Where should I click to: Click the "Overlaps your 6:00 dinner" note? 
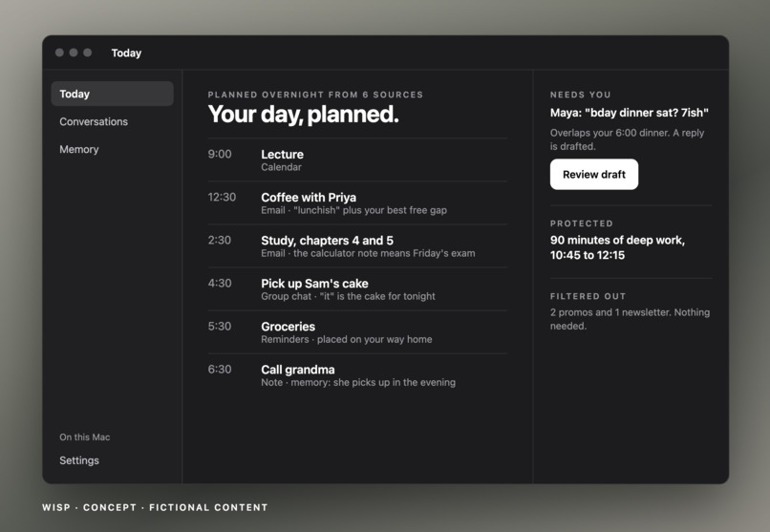627,139
